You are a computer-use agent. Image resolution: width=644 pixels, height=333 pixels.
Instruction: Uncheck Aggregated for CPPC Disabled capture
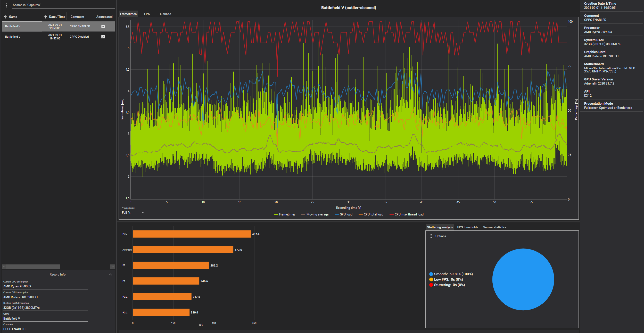pos(103,37)
